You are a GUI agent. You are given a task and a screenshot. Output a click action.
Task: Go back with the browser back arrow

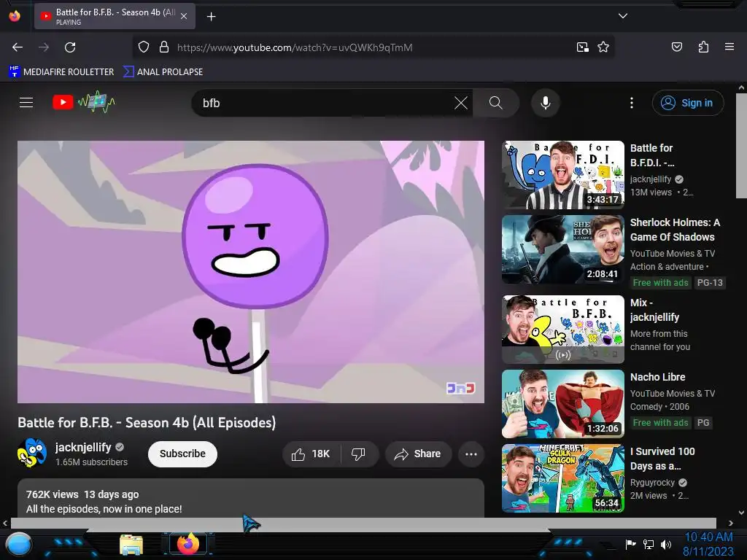click(x=18, y=47)
